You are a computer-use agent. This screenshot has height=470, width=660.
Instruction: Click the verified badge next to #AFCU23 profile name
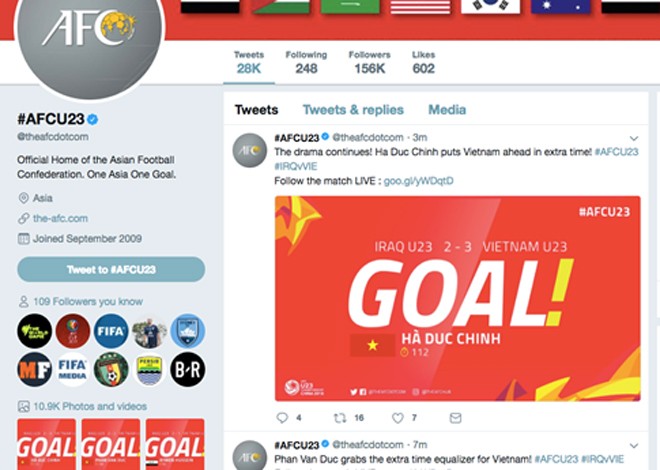[x=93, y=119]
